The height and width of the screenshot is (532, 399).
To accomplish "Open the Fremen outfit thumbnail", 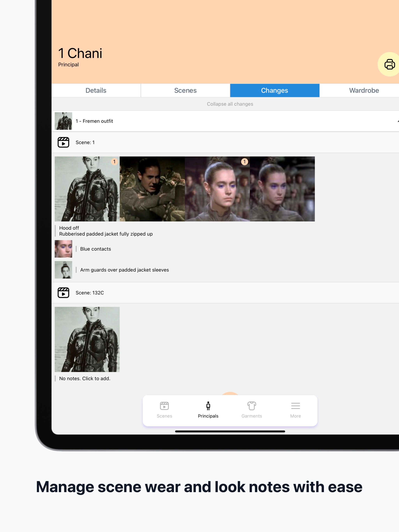I will [x=63, y=121].
